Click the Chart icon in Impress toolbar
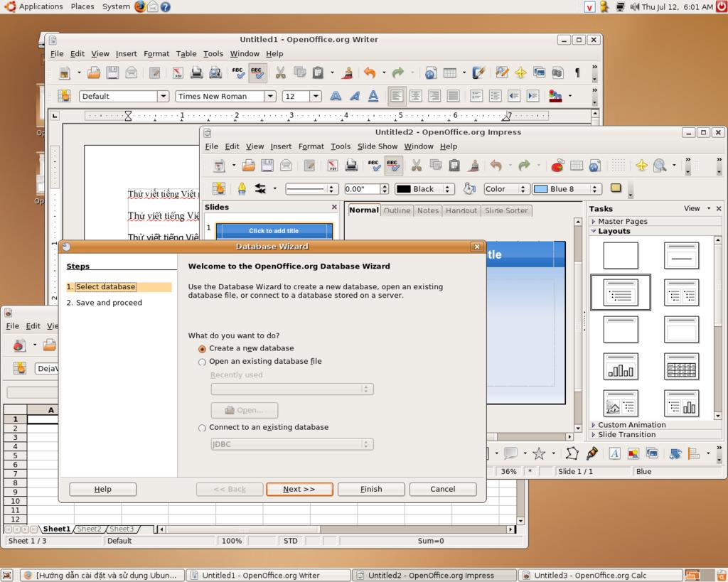This screenshot has width=728, height=582. click(557, 166)
